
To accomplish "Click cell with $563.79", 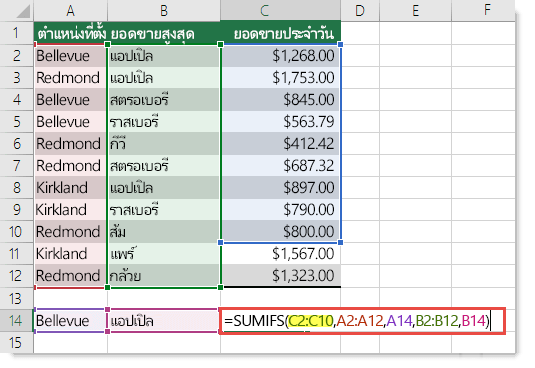I will [280, 122].
